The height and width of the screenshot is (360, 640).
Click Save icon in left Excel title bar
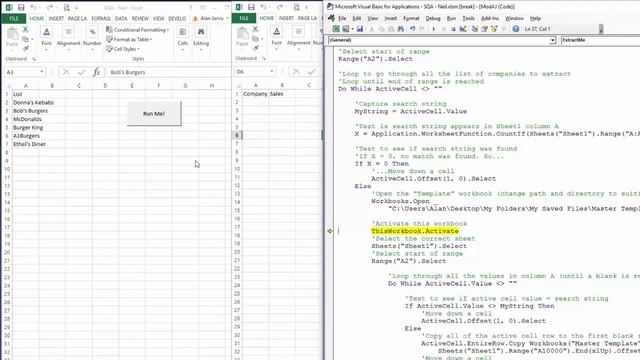pos(21,7)
